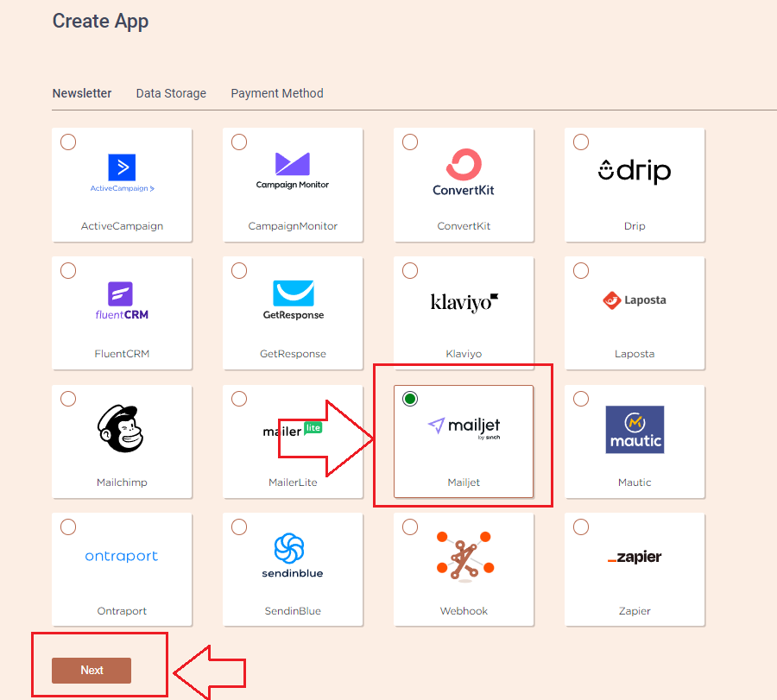The height and width of the screenshot is (700, 777).
Task: Select the Laposta radio button
Action: click(581, 270)
